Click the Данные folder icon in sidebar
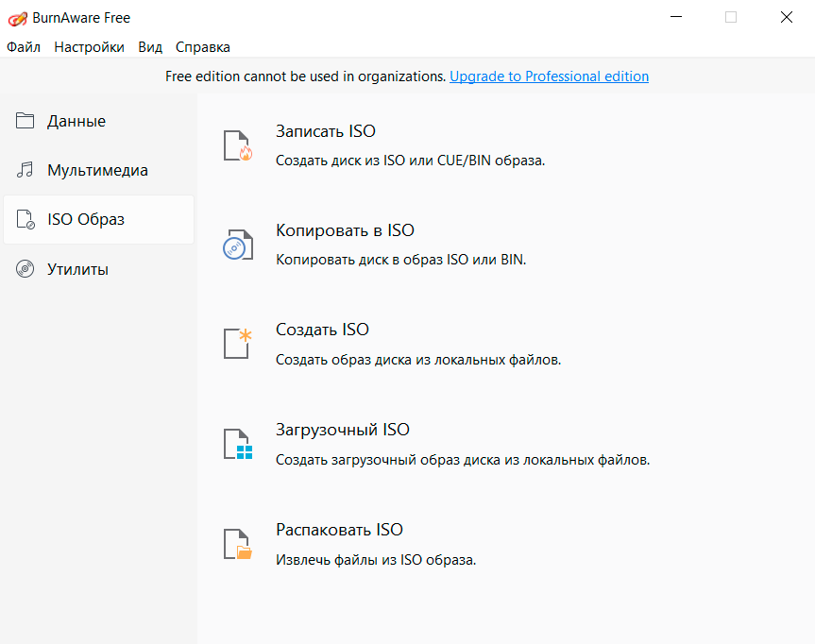 pyautogui.click(x=25, y=121)
